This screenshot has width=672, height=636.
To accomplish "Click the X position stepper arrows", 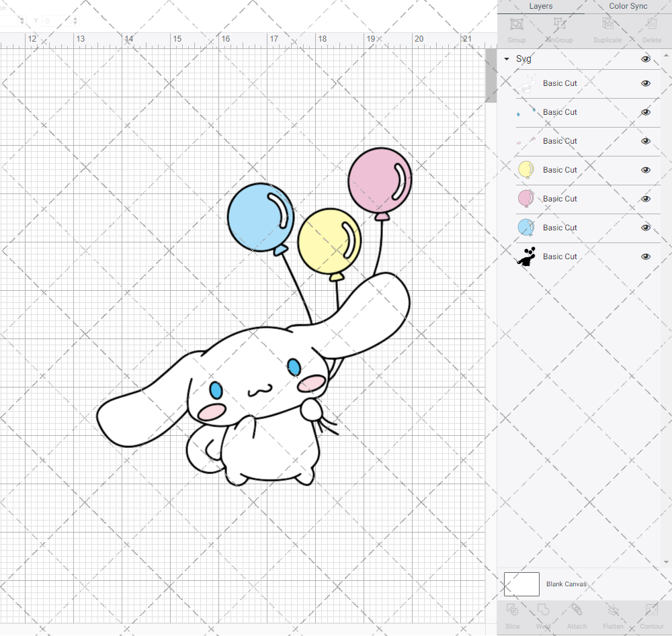I will point(22,21).
